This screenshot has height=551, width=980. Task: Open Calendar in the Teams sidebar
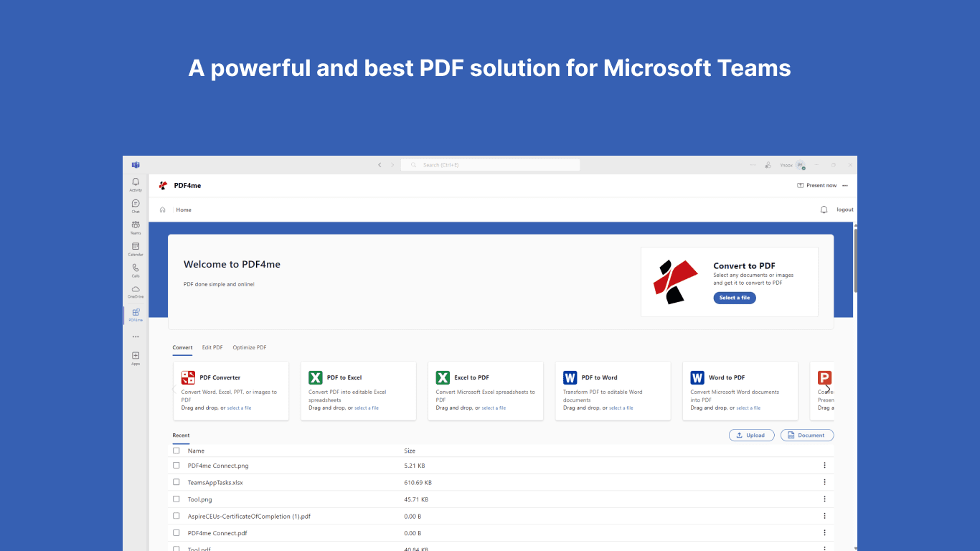[x=136, y=249]
